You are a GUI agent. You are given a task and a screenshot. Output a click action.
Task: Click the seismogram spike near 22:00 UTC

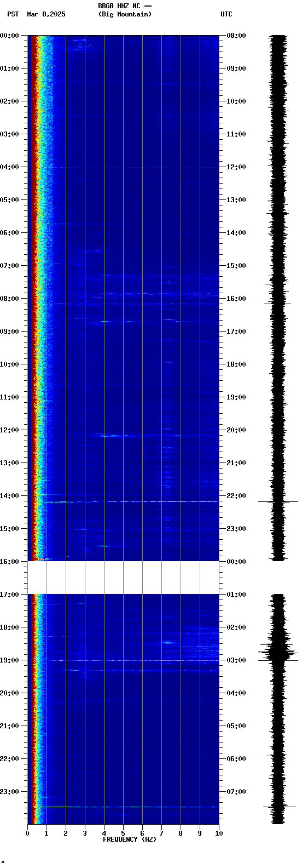(x=278, y=501)
